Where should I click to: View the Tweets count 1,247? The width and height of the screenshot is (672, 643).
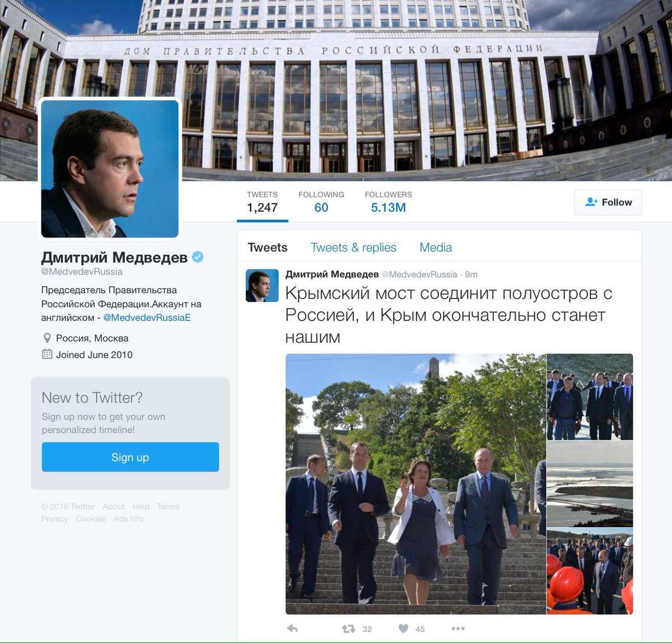[x=262, y=202]
